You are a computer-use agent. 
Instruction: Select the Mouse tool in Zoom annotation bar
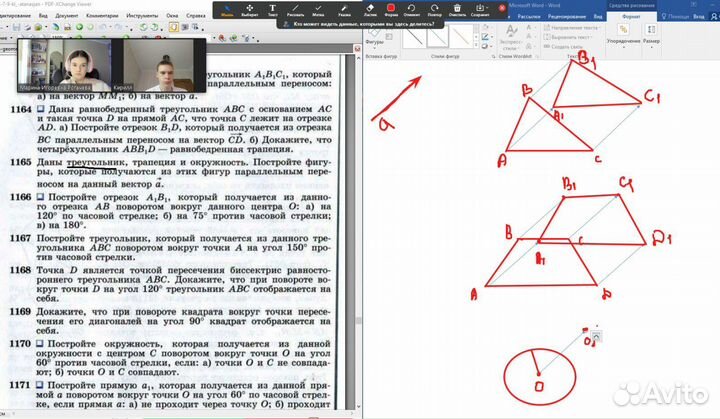coord(227,9)
